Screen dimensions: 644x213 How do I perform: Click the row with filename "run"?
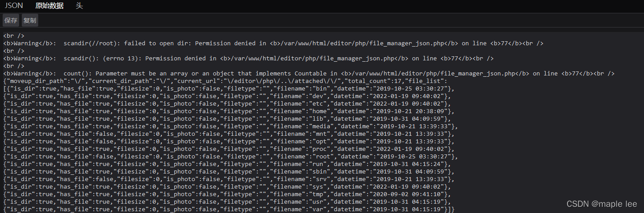[x=227, y=164]
